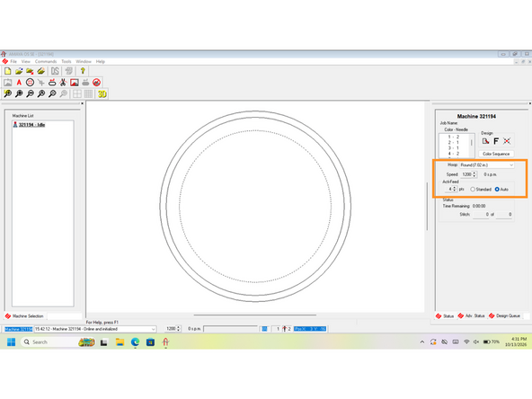Click the Color Sequence button
The image size is (532, 399).
tap(496, 154)
